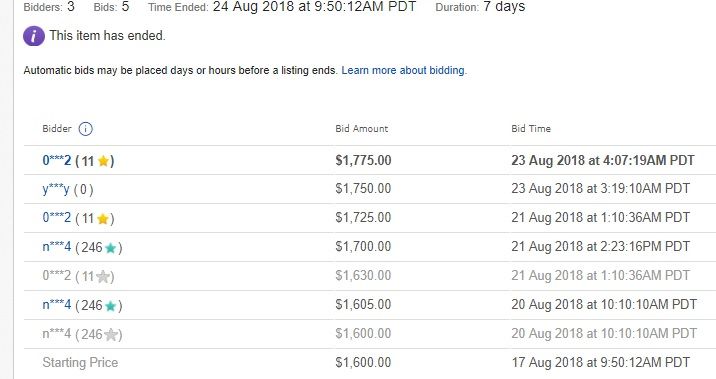Open bidder n***4 with $1,700.00 bid
716x379 pixels.
(x=57, y=247)
